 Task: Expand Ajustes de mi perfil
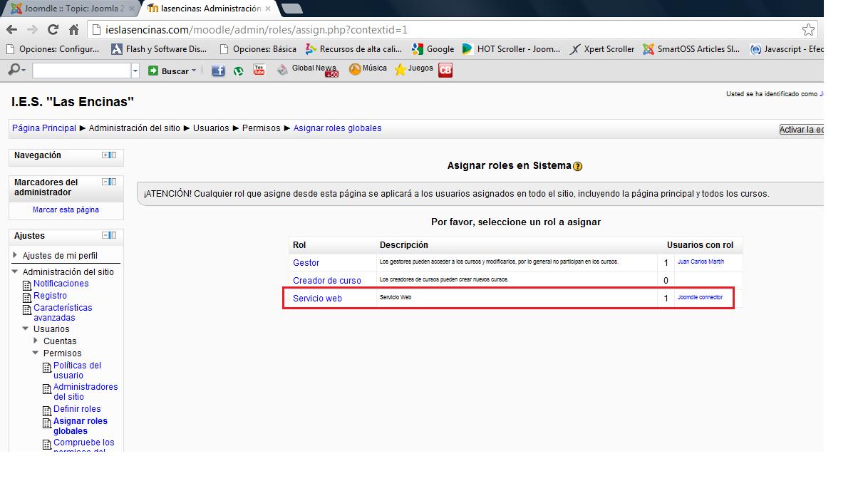[16, 255]
